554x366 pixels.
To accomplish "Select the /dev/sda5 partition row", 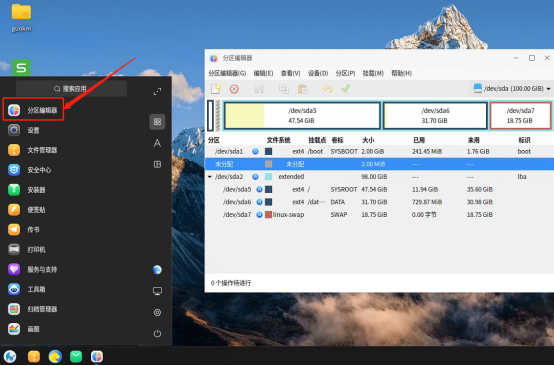I will pyautogui.click(x=379, y=189).
